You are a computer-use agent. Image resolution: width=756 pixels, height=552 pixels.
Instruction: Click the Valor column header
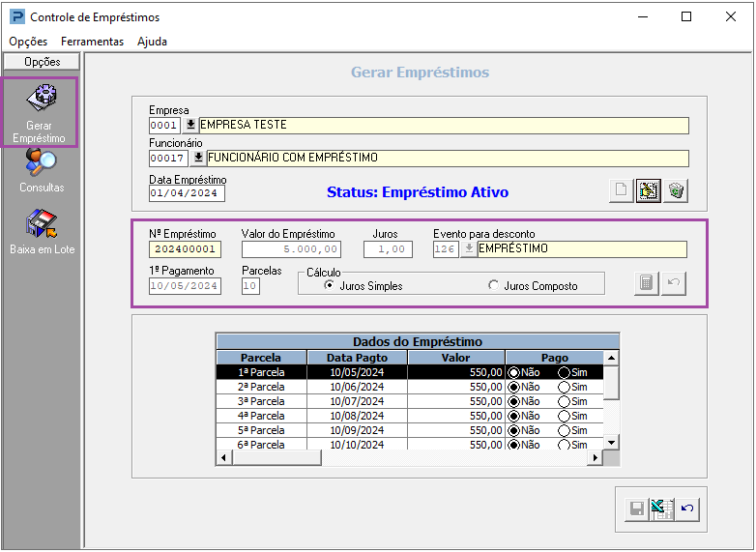coord(455,358)
